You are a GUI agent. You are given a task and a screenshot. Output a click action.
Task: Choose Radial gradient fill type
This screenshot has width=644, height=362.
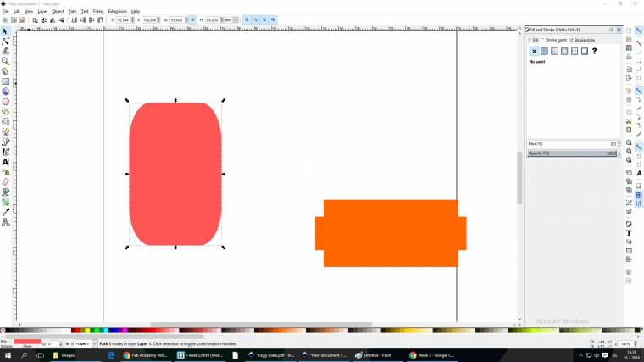564,52
